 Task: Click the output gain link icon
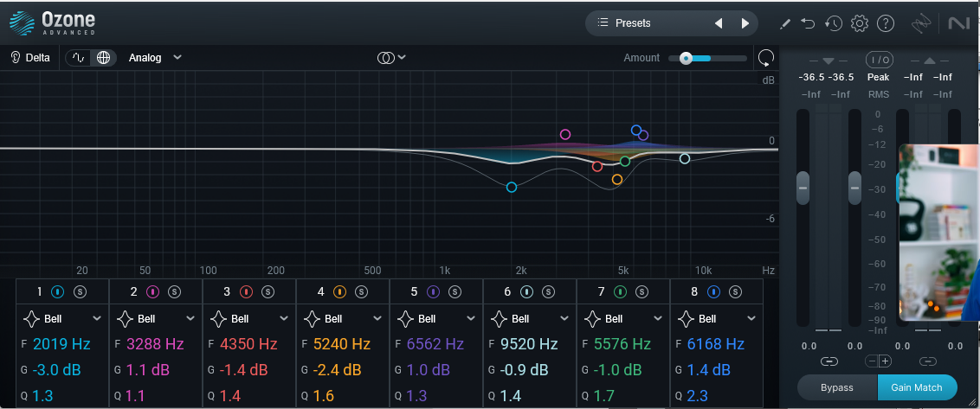928,361
